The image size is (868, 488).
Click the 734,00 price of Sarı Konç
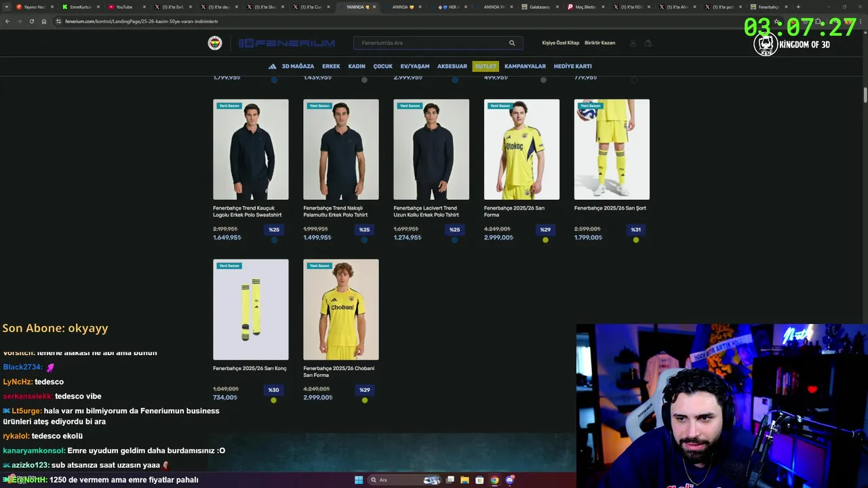(x=225, y=397)
